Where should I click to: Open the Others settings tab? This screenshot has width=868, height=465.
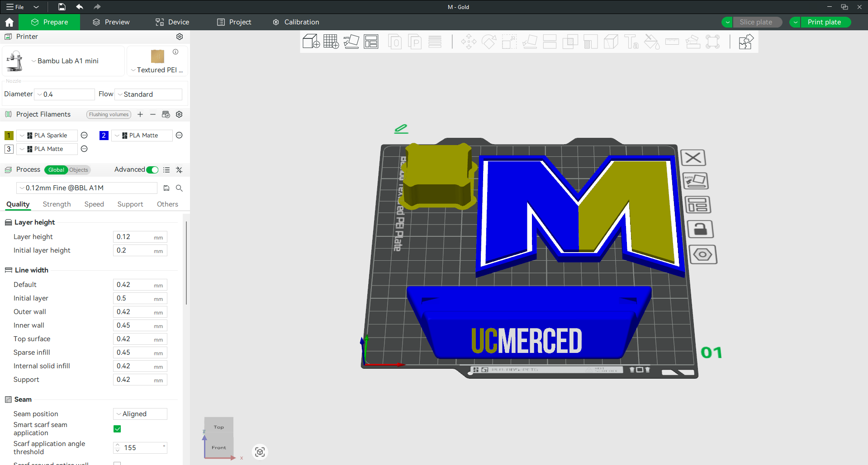[167, 204]
